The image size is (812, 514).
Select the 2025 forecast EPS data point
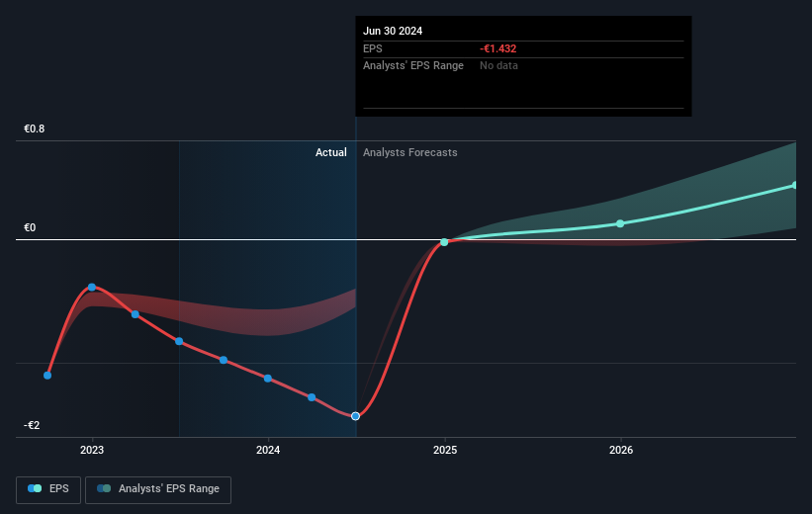coord(444,242)
